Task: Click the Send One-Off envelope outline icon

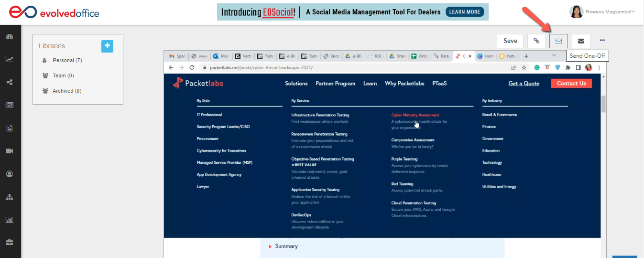Action: pyautogui.click(x=558, y=41)
